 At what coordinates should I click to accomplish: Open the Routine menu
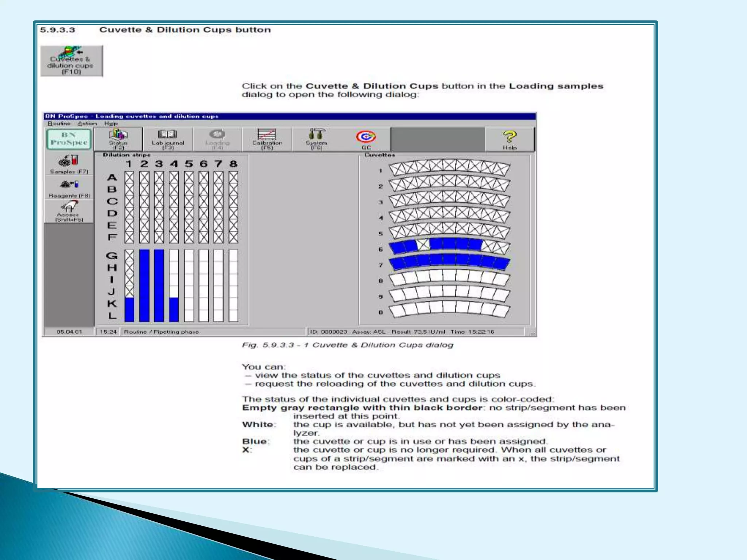click(x=59, y=124)
